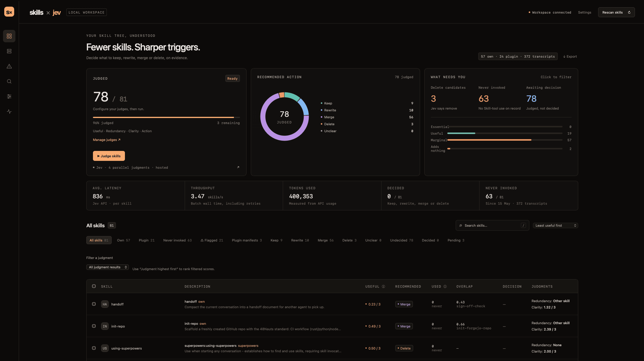Click the Rescan skills button
The height and width of the screenshot is (361, 644).
(x=616, y=12)
